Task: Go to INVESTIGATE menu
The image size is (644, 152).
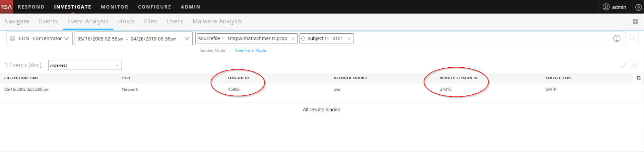Action: (x=73, y=7)
